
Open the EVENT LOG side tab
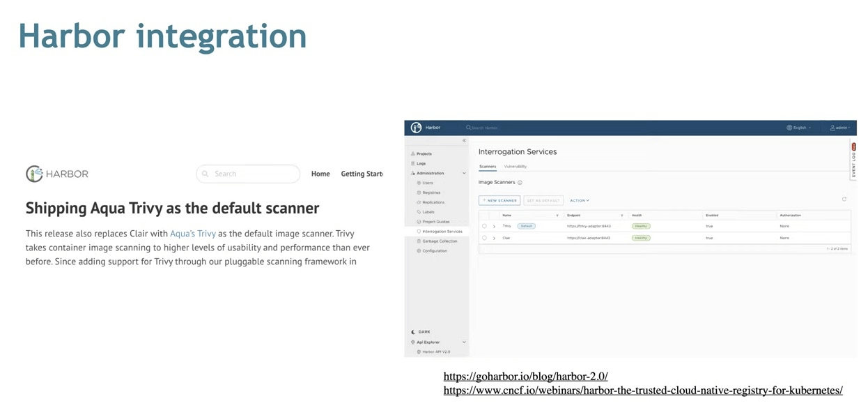854,160
